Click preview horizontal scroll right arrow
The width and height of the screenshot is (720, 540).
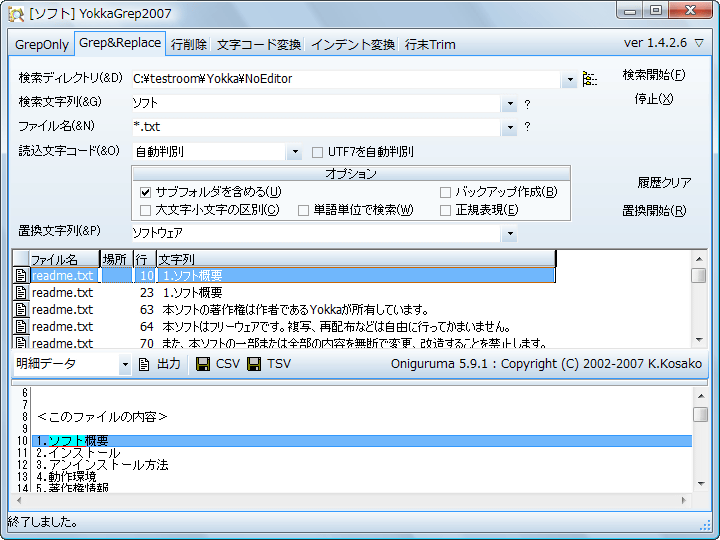click(x=684, y=501)
